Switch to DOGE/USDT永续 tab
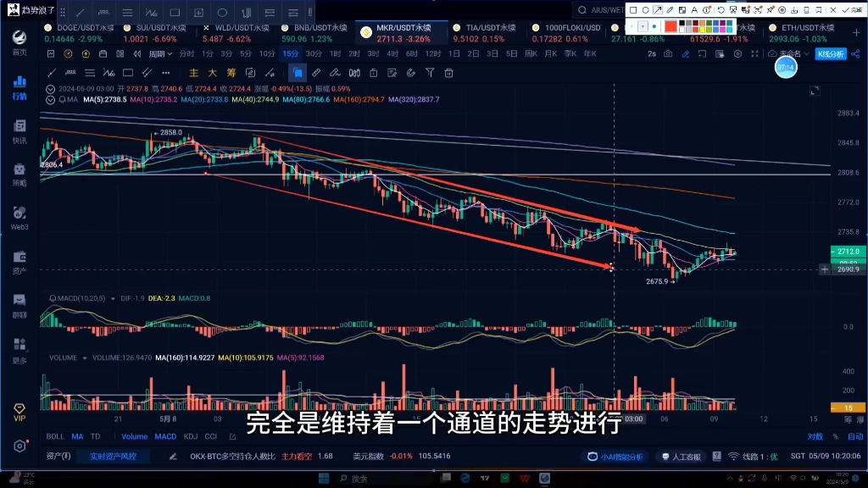This screenshot has width=868, height=488. (x=79, y=33)
